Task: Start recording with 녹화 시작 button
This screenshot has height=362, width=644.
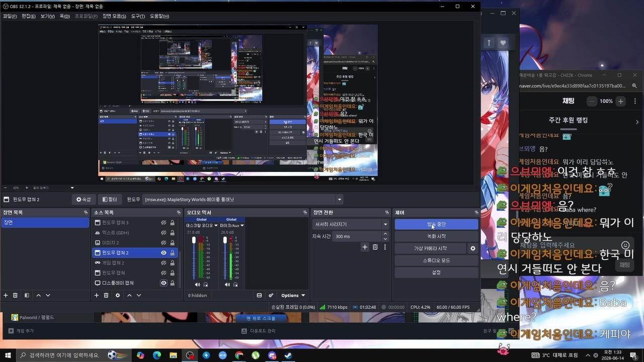Action: point(436,236)
